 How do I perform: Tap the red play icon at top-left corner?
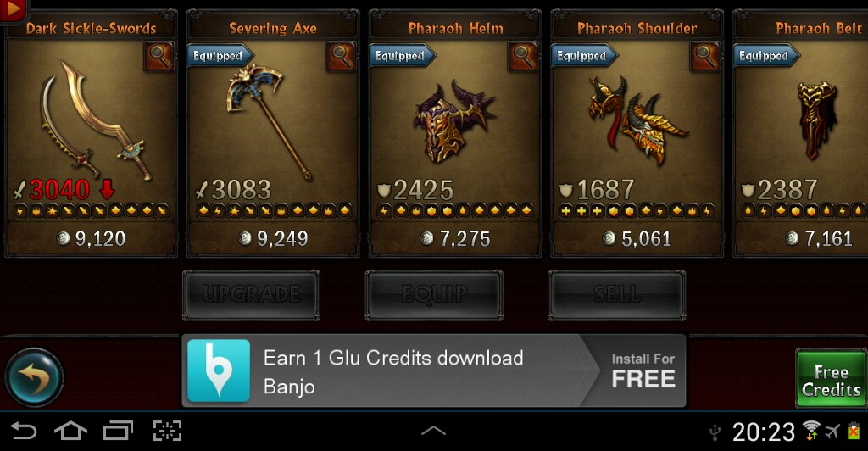coord(13,10)
